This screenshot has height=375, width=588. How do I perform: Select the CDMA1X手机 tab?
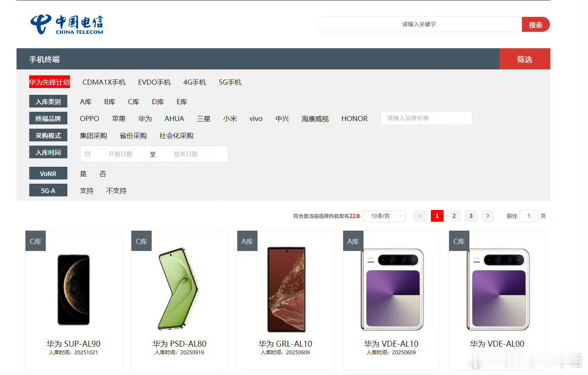click(104, 82)
